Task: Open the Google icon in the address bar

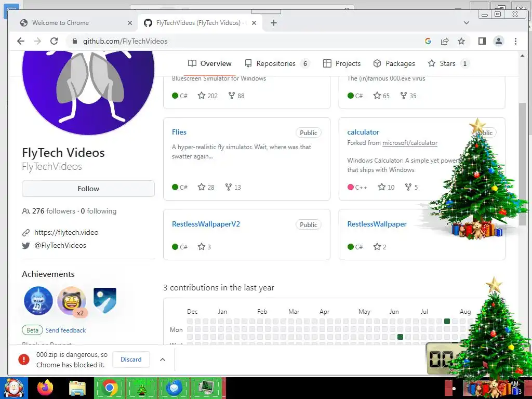Action: [x=428, y=41]
